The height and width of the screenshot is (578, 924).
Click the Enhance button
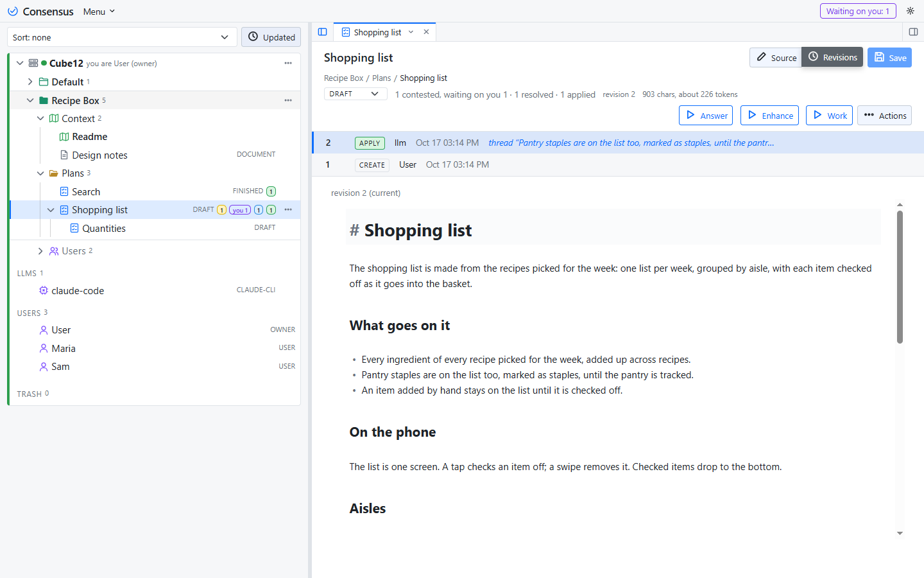coord(769,116)
